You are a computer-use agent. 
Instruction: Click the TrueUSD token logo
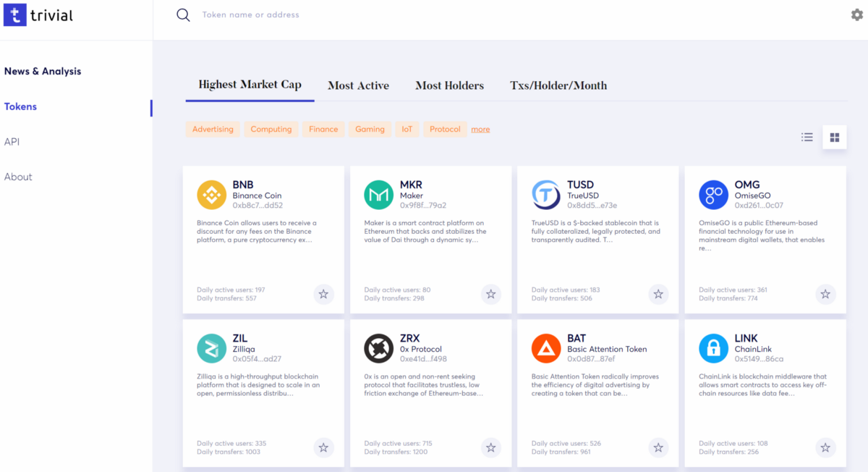tap(546, 195)
